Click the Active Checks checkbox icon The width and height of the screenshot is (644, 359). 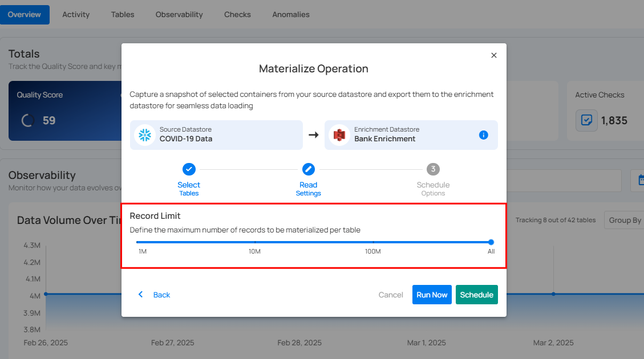(x=586, y=121)
